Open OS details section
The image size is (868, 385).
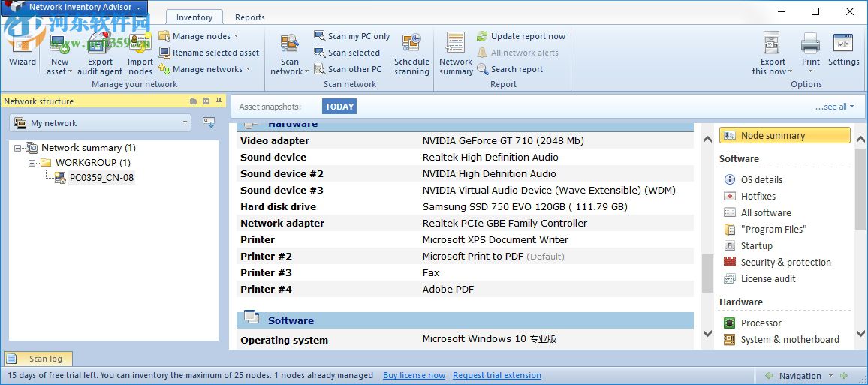click(754, 180)
